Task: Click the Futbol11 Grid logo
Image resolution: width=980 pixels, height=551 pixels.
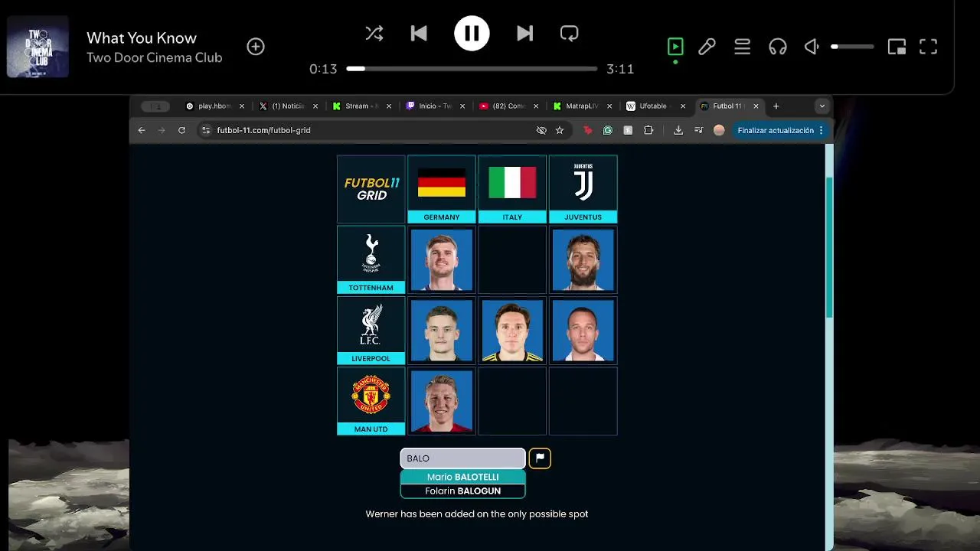Action: point(371,189)
